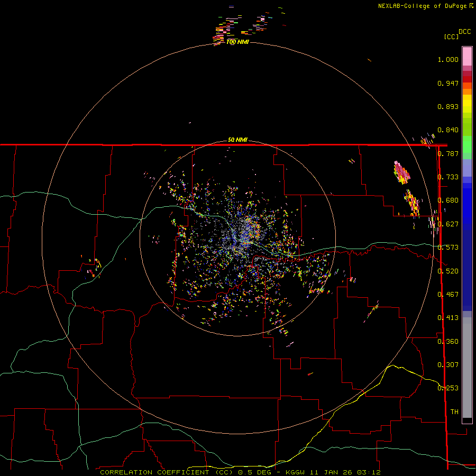Pick the bright blue color bar segment
The image size is (476, 476).
(x=467, y=206)
